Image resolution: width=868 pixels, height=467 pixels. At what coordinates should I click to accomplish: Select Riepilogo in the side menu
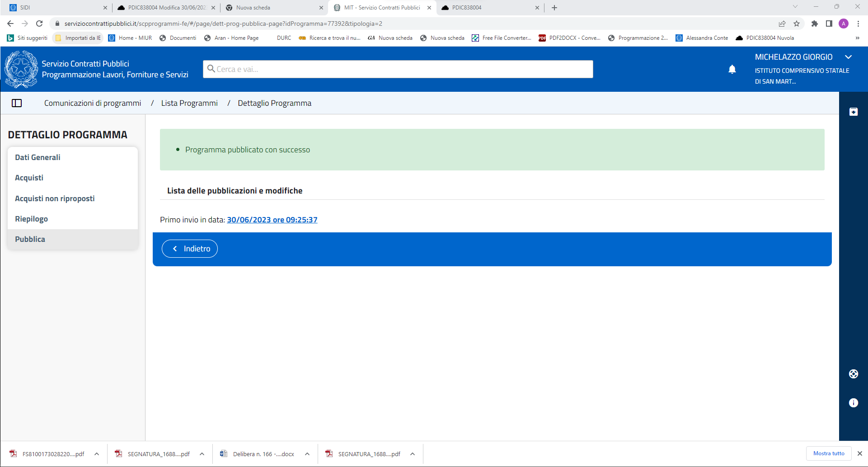[31, 219]
